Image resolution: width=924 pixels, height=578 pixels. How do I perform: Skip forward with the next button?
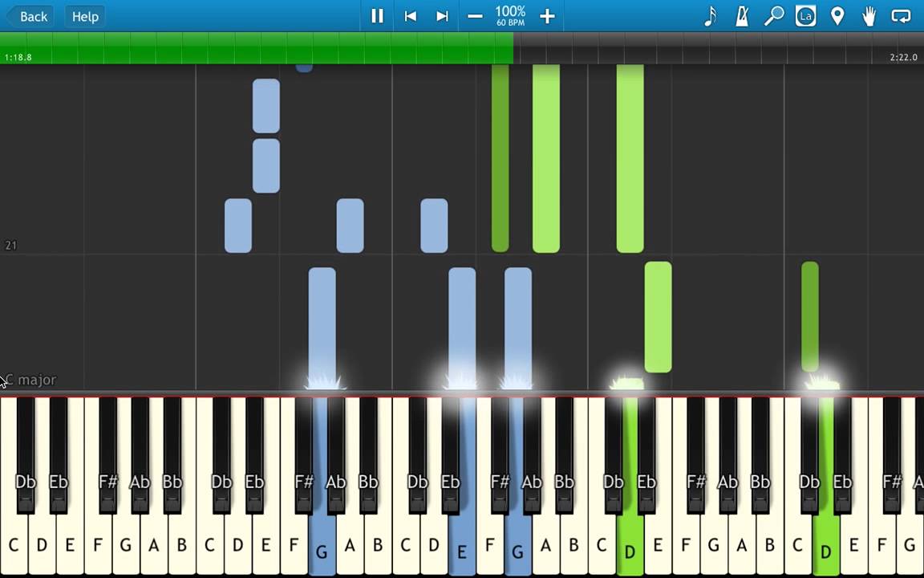click(442, 16)
